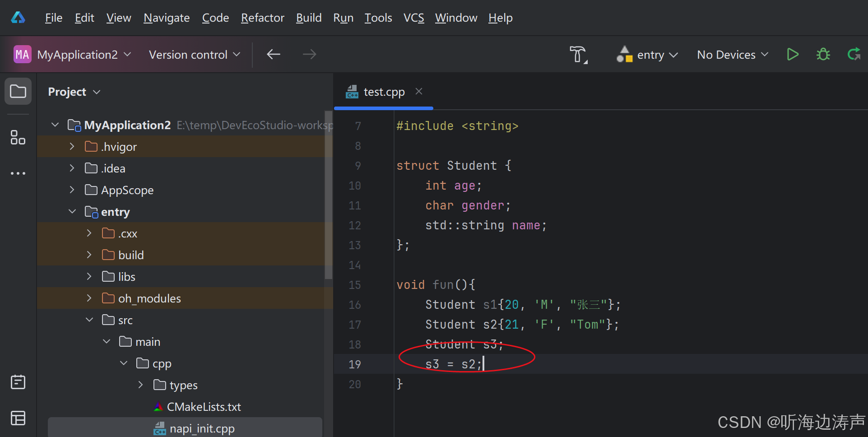Click line number 19 in gutter
Image resolution: width=868 pixels, height=437 pixels.
354,364
